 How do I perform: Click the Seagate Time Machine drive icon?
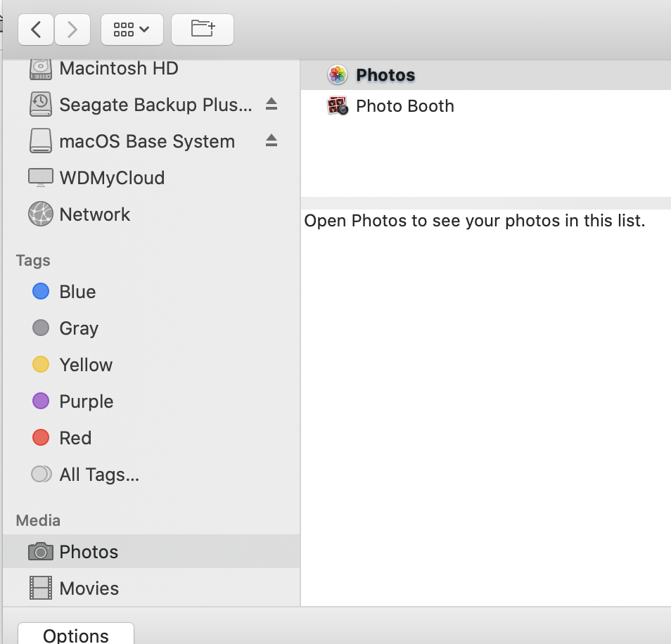pos(41,104)
